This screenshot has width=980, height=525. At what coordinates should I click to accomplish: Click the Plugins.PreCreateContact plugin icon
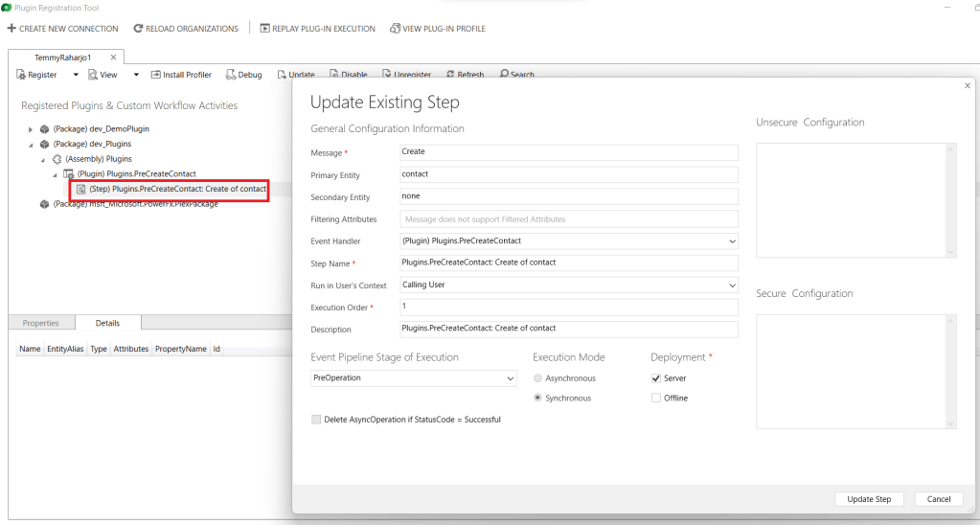(x=69, y=173)
